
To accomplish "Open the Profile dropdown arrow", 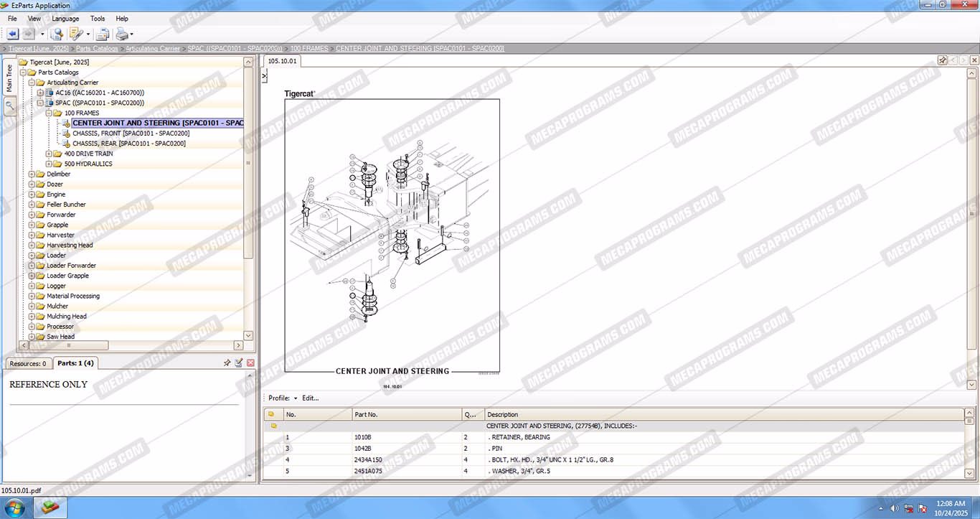I will [296, 398].
